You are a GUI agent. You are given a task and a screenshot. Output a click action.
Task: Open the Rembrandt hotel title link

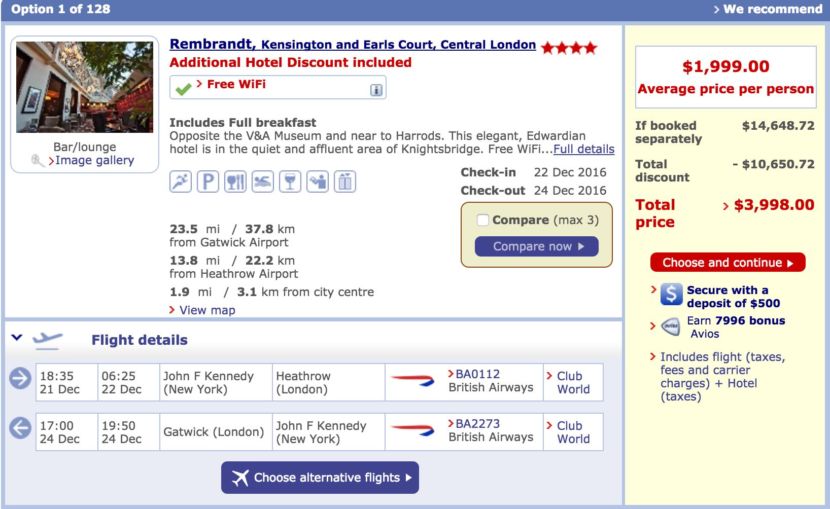tap(353, 44)
